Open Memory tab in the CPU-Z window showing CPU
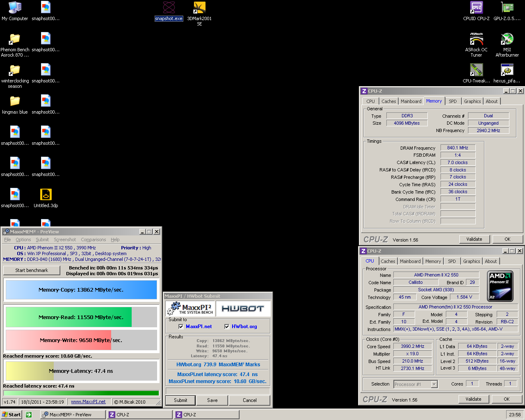525x420 pixels. tap(433, 261)
